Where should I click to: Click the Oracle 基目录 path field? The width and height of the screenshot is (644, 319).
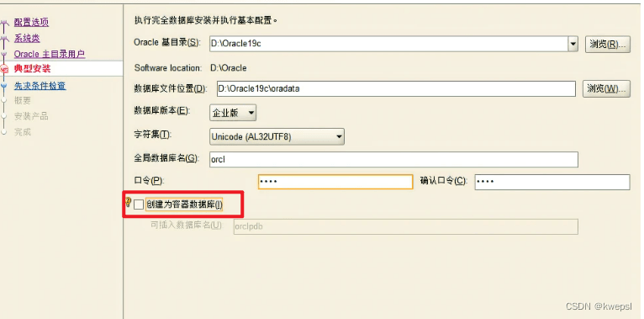click(389, 44)
